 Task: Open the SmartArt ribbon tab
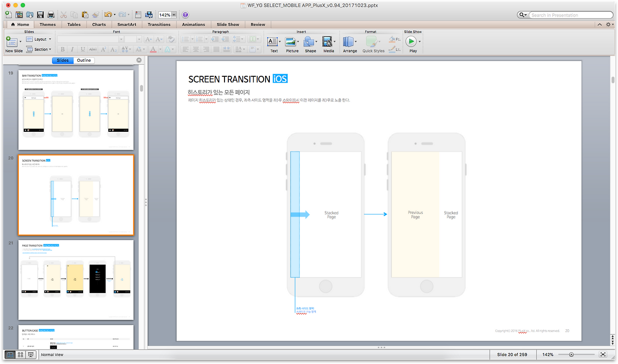coord(126,25)
